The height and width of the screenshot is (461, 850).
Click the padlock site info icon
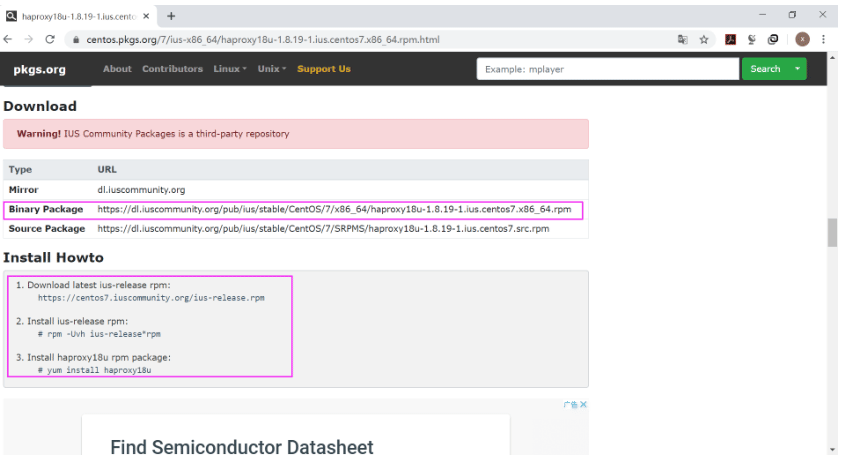pyautogui.click(x=76, y=40)
